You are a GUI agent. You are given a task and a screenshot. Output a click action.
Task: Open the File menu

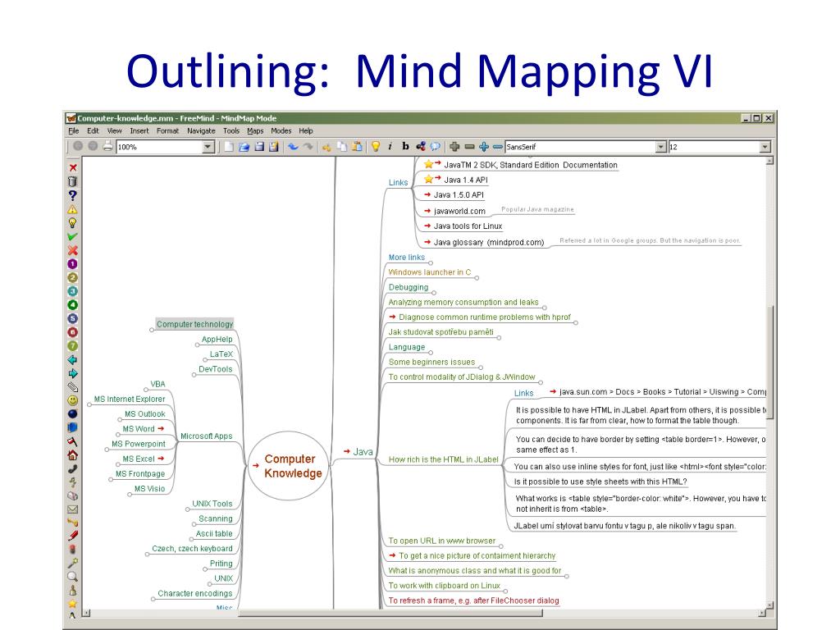[x=73, y=130]
